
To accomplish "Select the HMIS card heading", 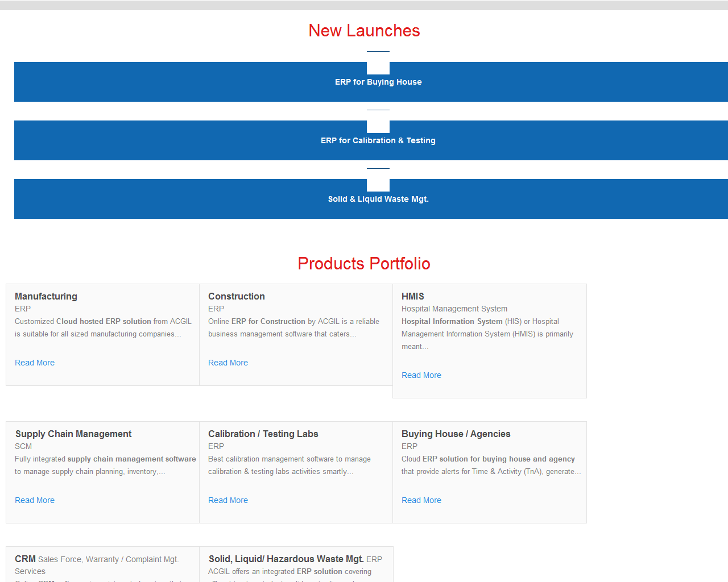I will coord(413,296).
